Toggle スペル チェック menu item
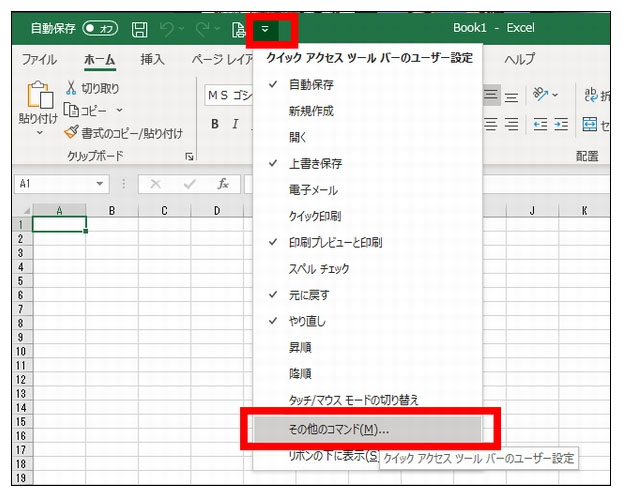 (368, 269)
